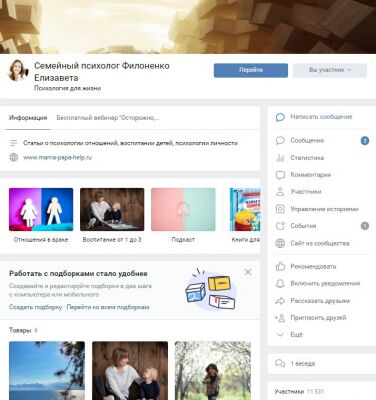Click the community cover banner image
Viewport: 376px width, 400px height.
pyautogui.click(x=188, y=27)
